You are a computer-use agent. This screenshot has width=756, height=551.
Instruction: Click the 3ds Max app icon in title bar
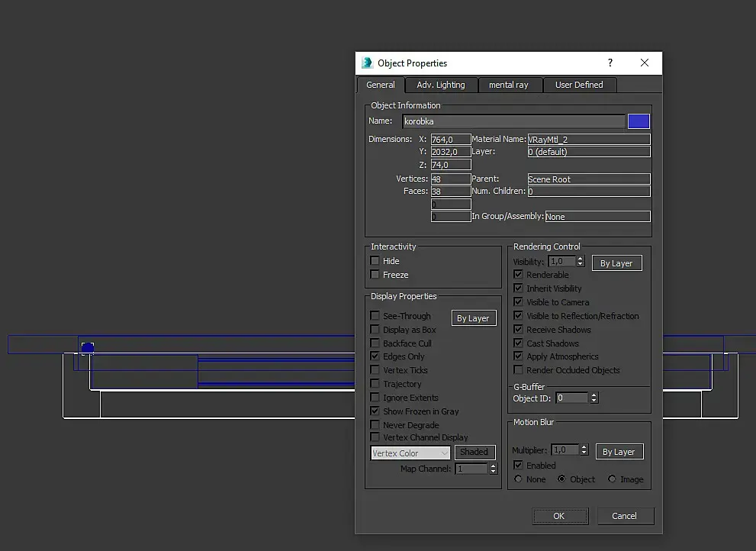368,63
